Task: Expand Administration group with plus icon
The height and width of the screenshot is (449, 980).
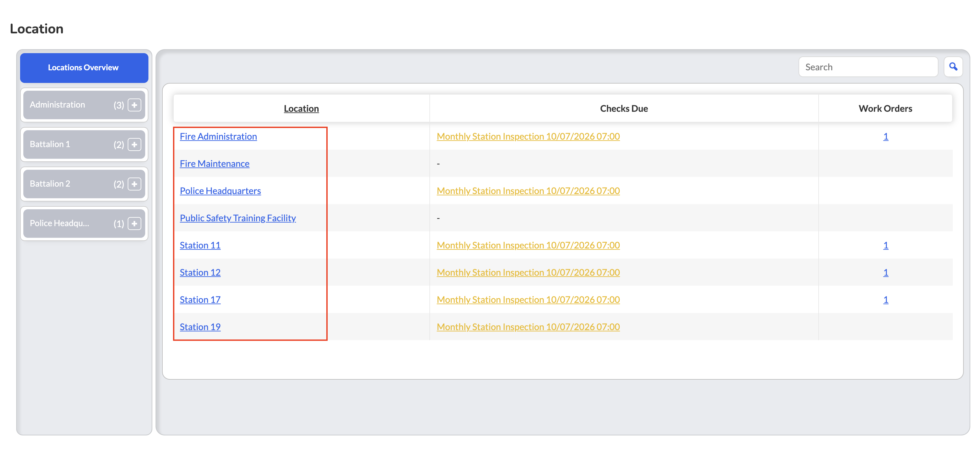Action: (x=134, y=105)
